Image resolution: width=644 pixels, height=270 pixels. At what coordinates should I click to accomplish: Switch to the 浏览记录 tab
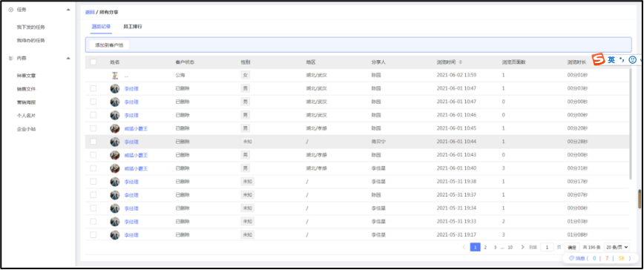coord(101,26)
